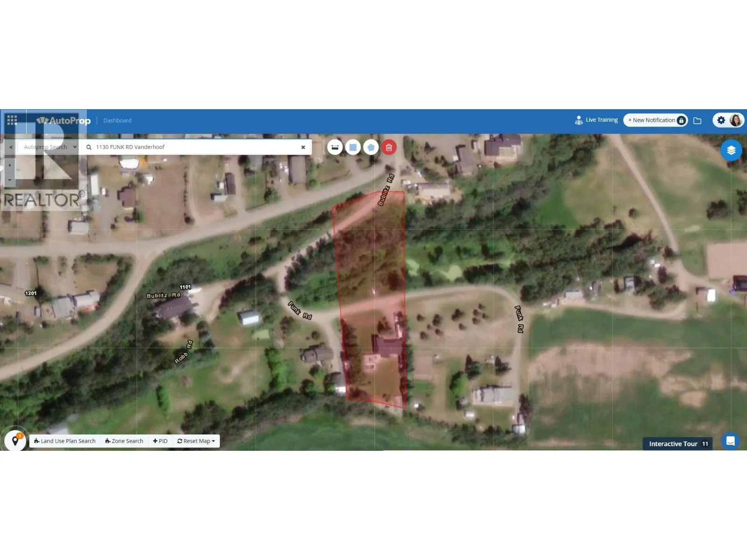Expand the Autoprop Search dropdown

point(49,147)
